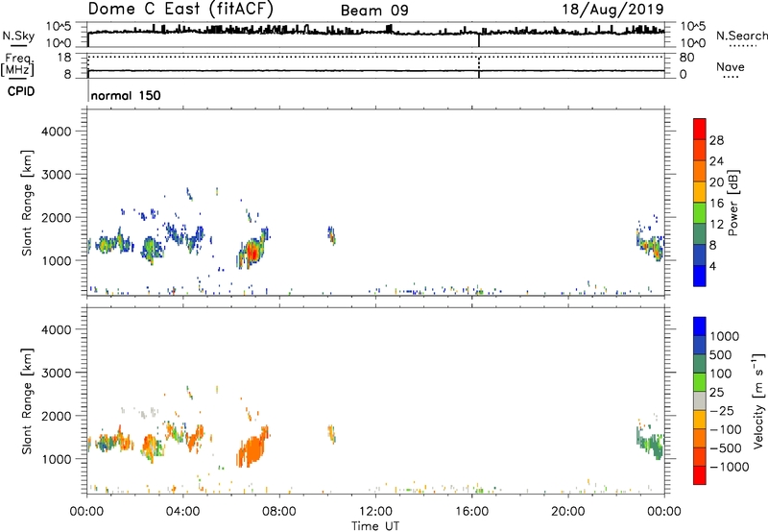Viewport: 768px width, 532px height.
Task: Select the 'Beam 09' label
Action: (374, 11)
